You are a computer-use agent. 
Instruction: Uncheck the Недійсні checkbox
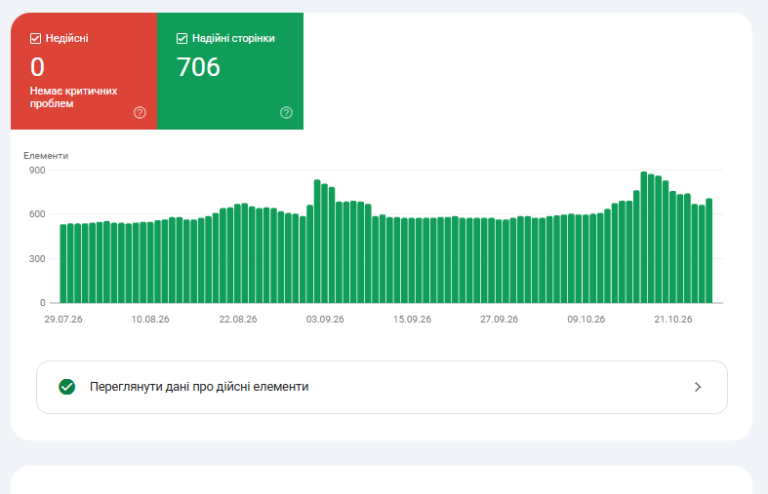coord(35,38)
